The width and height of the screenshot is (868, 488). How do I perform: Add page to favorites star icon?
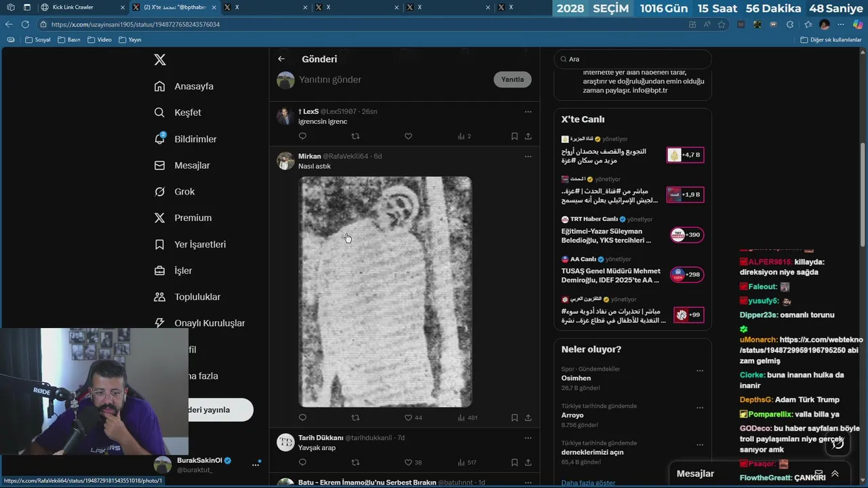coord(722,24)
